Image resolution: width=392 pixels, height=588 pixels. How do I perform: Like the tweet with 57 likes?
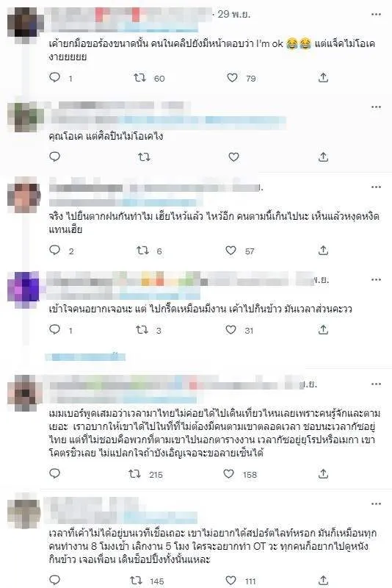coord(231,250)
